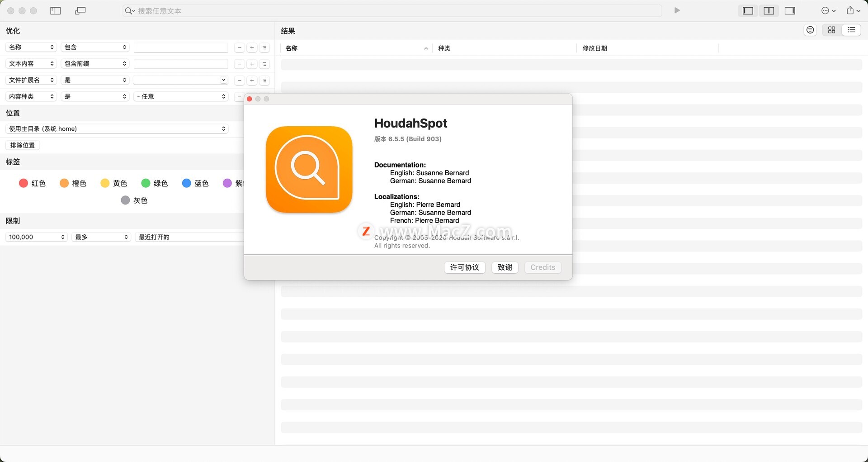This screenshot has height=462, width=868.
Task: Open the 使用主目录 location dropdown
Action: point(117,129)
